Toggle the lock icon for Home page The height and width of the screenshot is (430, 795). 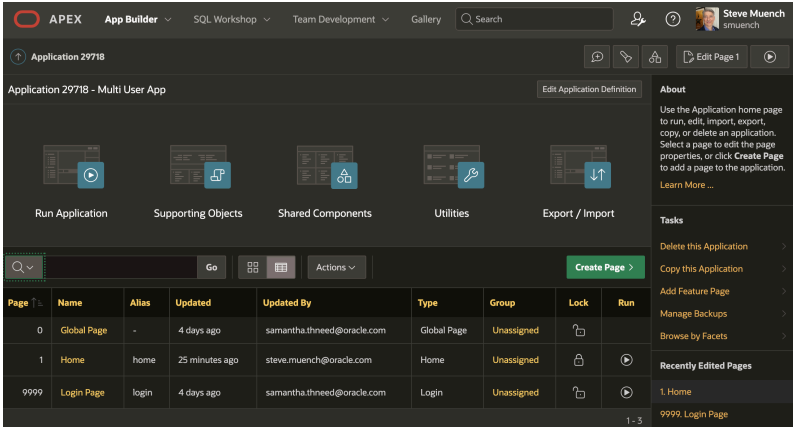pyautogui.click(x=579, y=360)
